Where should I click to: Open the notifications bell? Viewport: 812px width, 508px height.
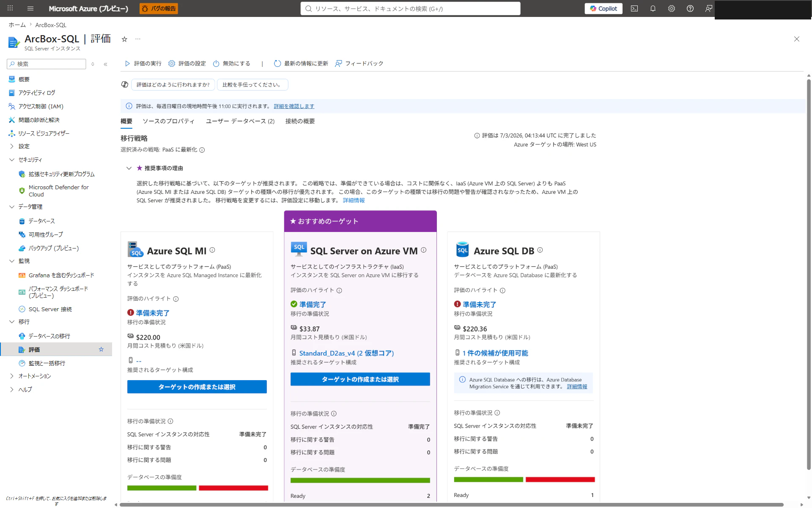point(653,8)
